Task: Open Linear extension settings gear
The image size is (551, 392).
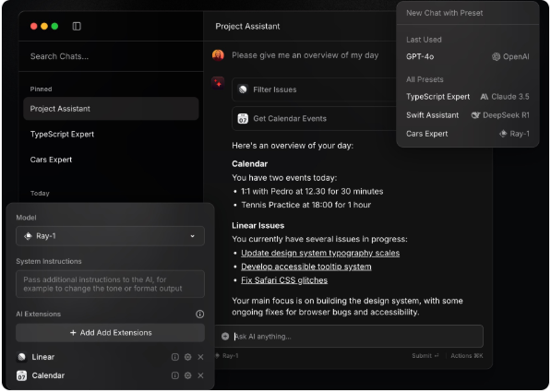Action: pos(188,357)
